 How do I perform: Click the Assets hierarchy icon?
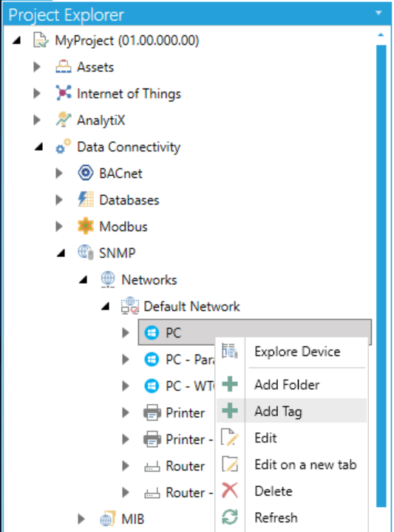(64, 66)
